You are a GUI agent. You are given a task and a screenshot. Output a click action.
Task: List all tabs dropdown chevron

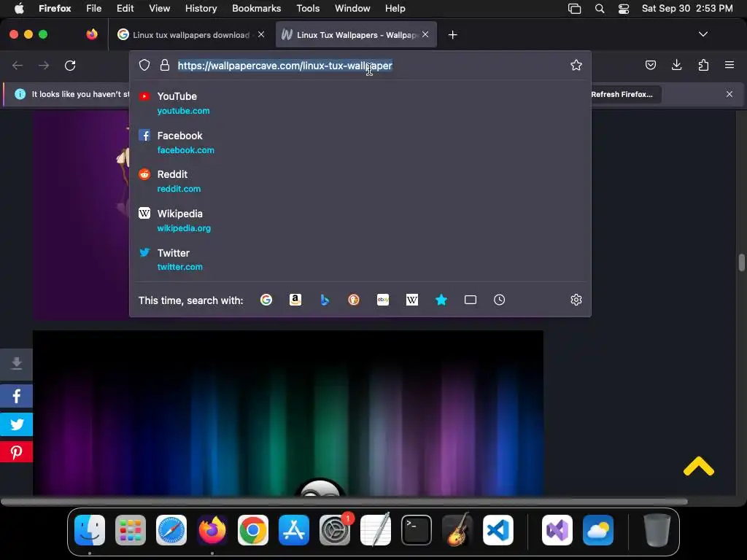(x=703, y=34)
